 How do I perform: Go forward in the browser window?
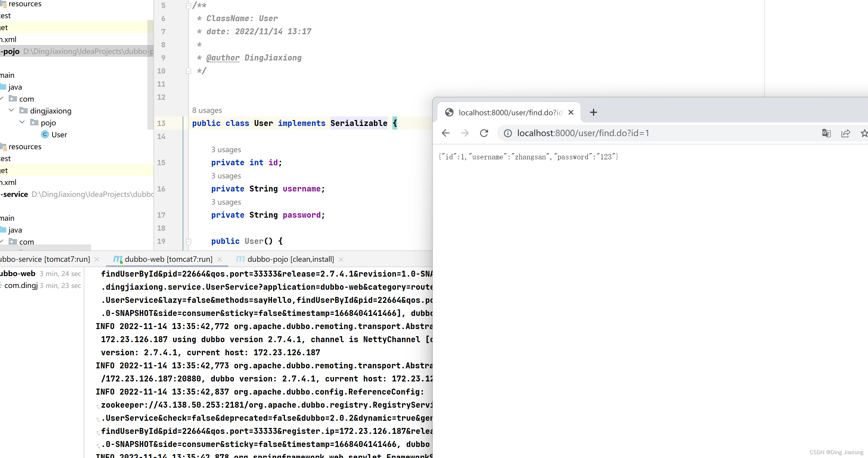click(x=465, y=133)
